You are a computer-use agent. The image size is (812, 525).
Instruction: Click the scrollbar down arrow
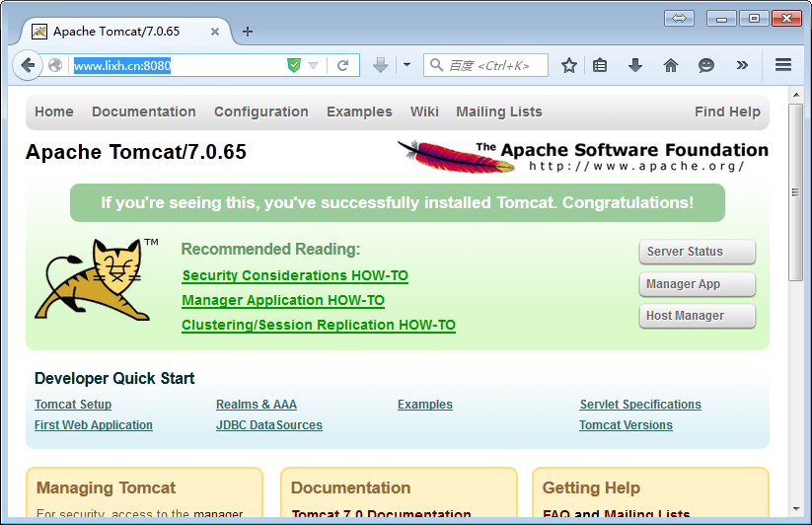796,509
